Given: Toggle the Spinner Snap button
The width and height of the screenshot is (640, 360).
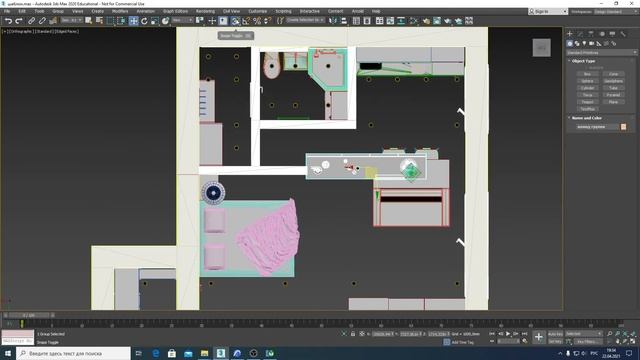Looking at the screenshot, I should (x=267, y=21).
